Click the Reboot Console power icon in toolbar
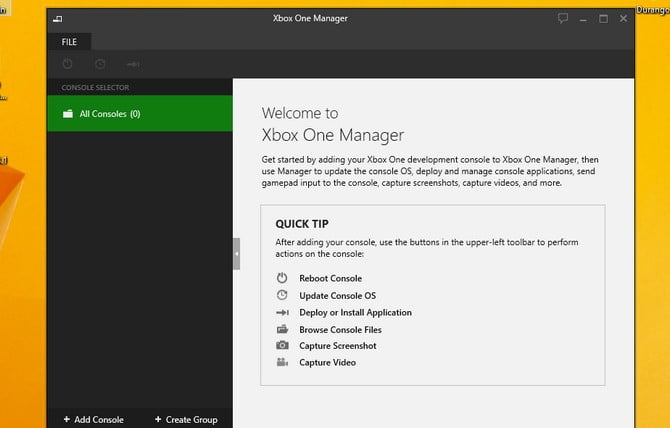670x428 pixels. click(67, 64)
